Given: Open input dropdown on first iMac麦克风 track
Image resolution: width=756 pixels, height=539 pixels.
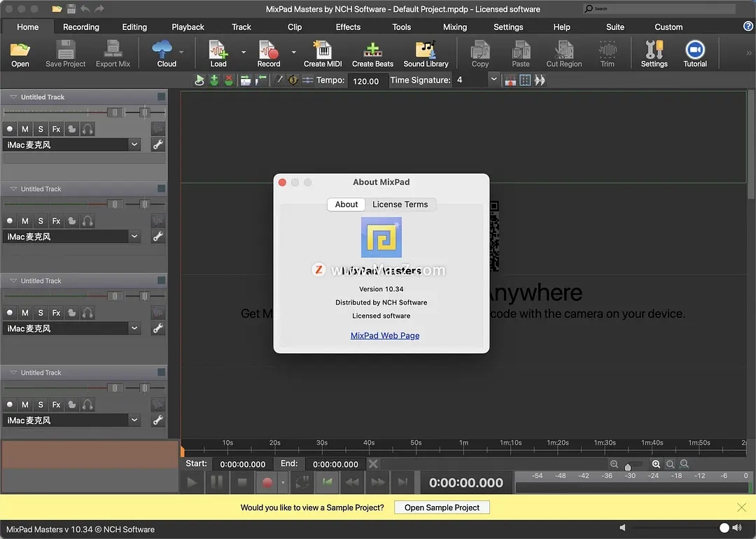Looking at the screenshot, I should pos(134,145).
